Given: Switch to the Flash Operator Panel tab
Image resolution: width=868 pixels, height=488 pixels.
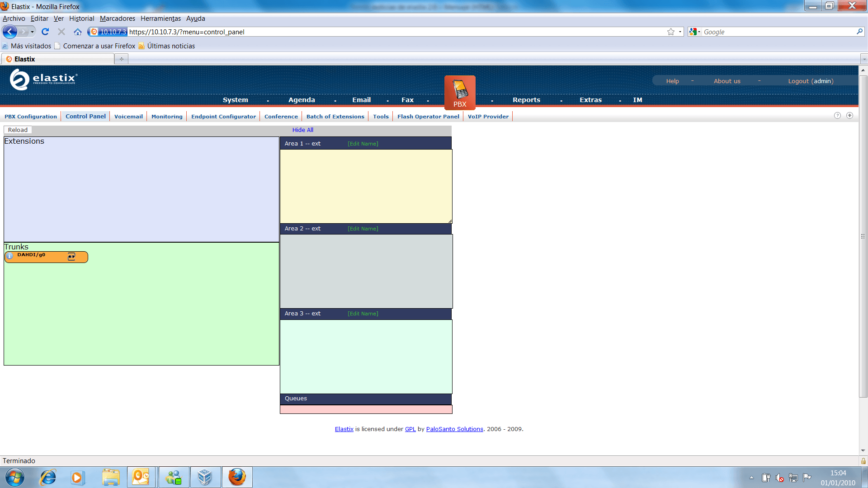Looking at the screenshot, I should tap(428, 117).
